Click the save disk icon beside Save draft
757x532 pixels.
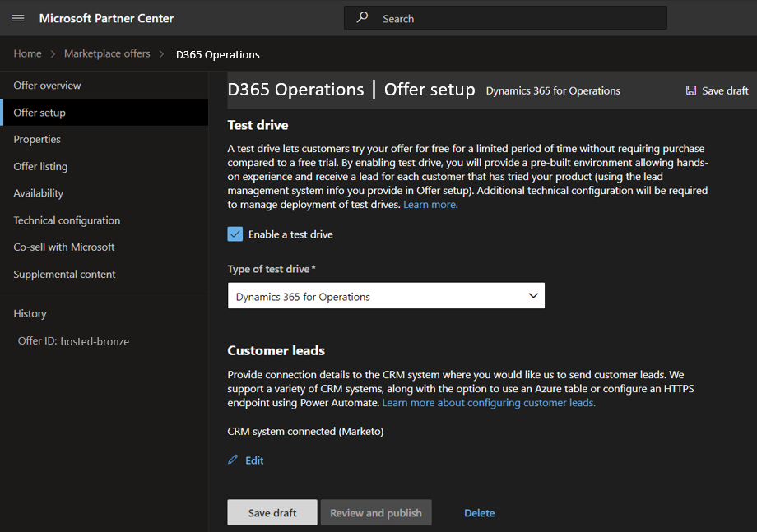(x=691, y=90)
